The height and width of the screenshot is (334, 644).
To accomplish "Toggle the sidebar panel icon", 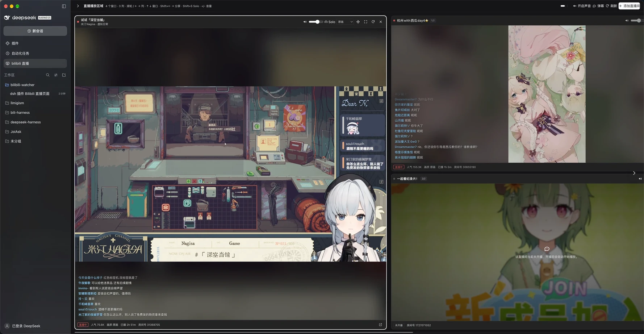I will (64, 6).
